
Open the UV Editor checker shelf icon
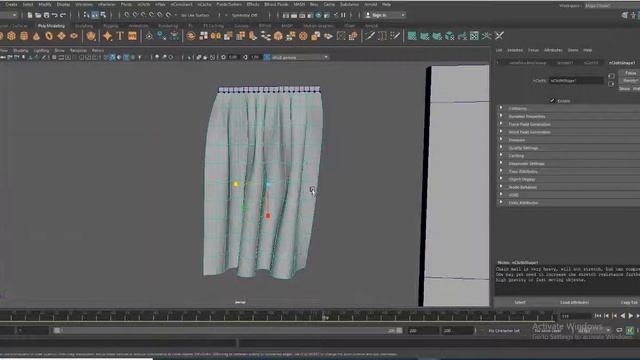pyautogui.click(x=474, y=36)
